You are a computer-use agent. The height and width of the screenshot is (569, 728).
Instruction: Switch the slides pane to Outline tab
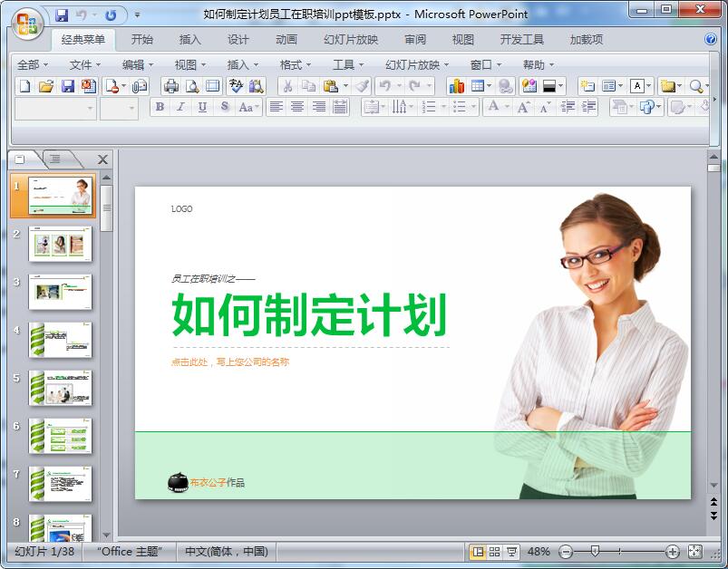click(56, 159)
